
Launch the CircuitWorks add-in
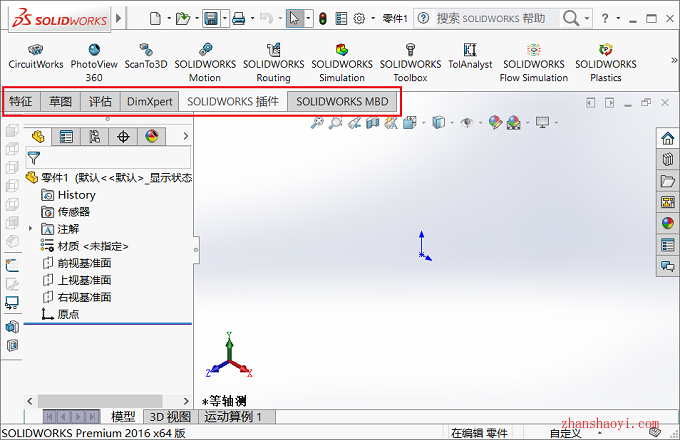(36, 57)
